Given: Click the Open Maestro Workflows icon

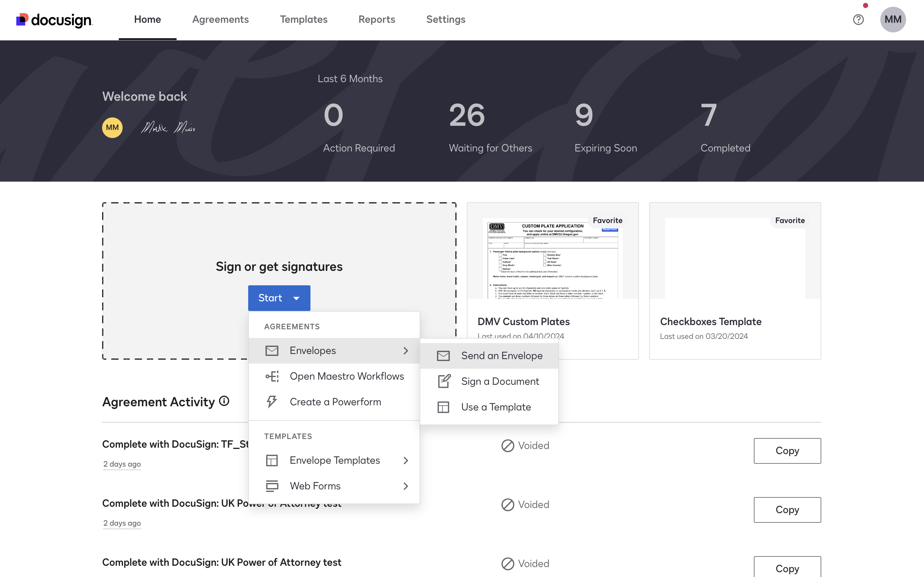Looking at the screenshot, I should point(272,376).
